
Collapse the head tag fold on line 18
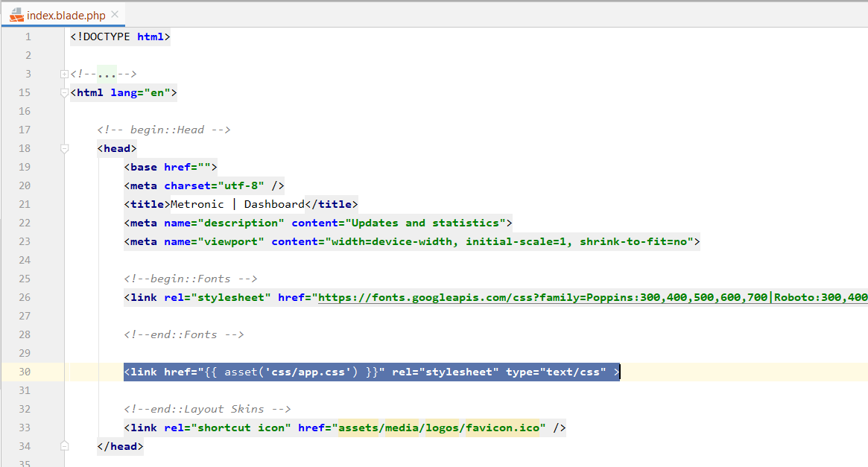[64, 148]
